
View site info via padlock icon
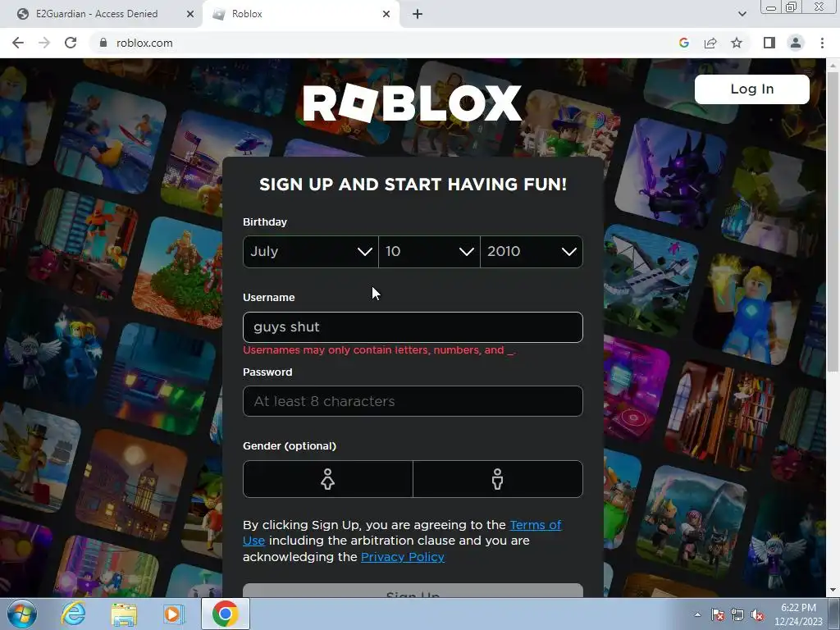[x=103, y=43]
